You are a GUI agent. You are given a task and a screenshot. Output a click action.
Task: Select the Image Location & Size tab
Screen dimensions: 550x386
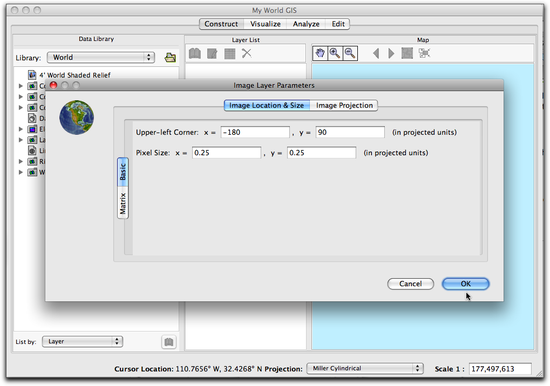[267, 105]
